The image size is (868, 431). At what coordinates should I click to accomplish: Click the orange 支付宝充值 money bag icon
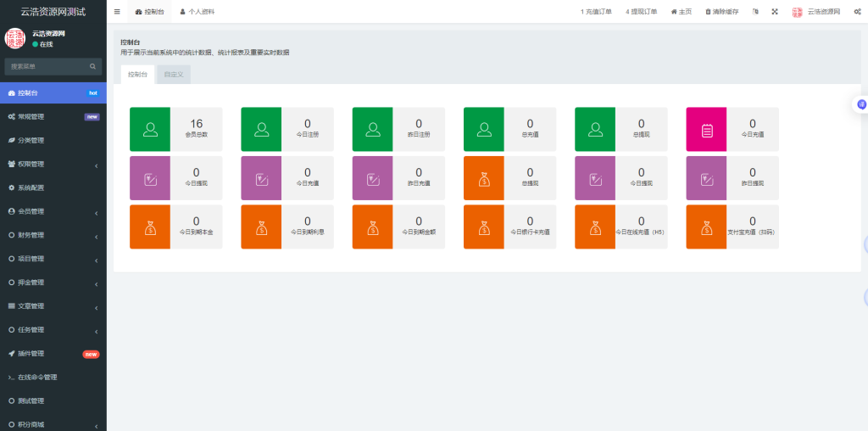(x=706, y=227)
